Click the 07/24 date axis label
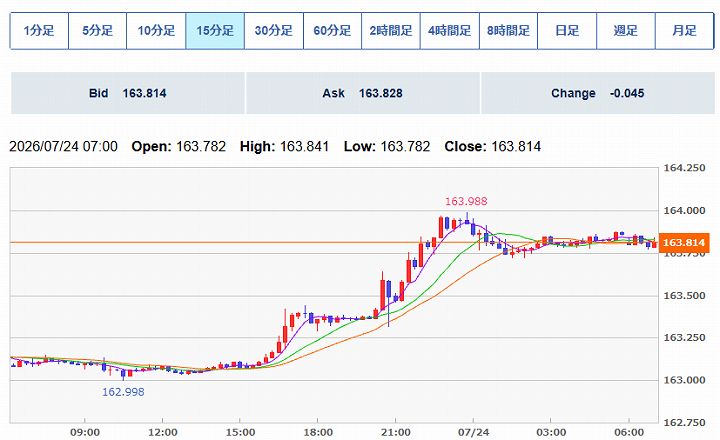The image size is (720, 440). tap(473, 432)
